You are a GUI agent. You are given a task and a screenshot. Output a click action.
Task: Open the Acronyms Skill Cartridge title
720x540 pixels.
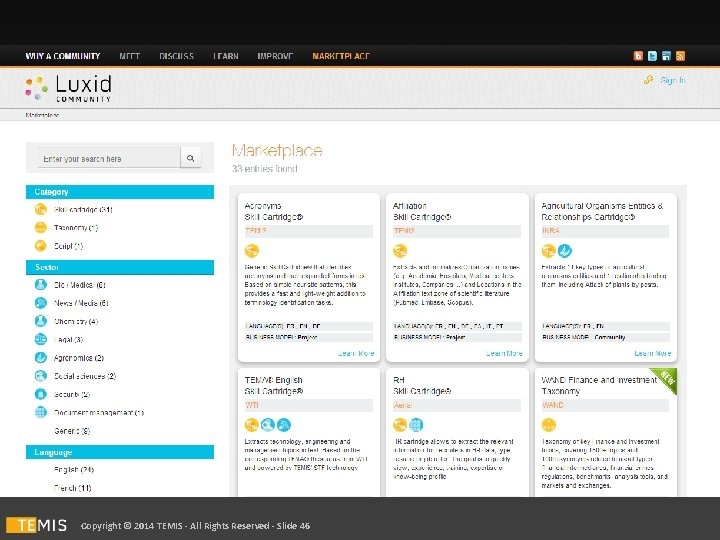click(274, 211)
